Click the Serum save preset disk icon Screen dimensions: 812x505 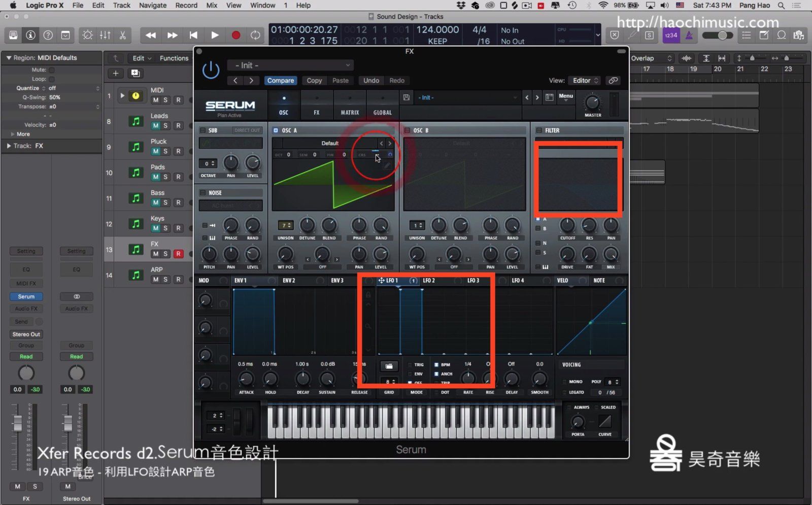click(407, 97)
